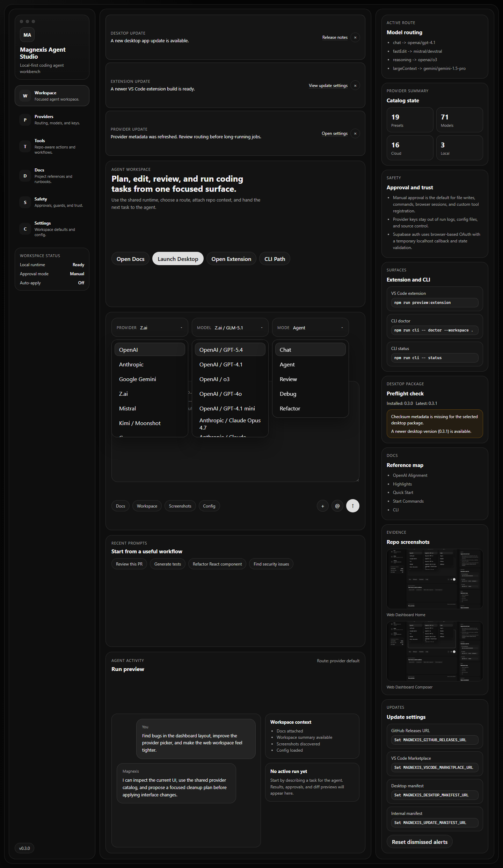Open Safety via its S icon
Image resolution: width=503 pixels, height=868 pixels.
point(25,202)
